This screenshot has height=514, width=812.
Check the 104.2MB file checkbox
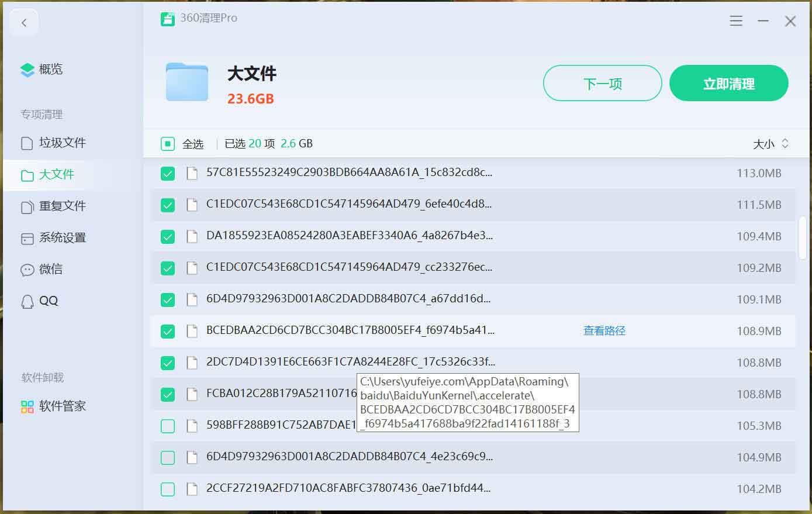pyautogui.click(x=168, y=489)
